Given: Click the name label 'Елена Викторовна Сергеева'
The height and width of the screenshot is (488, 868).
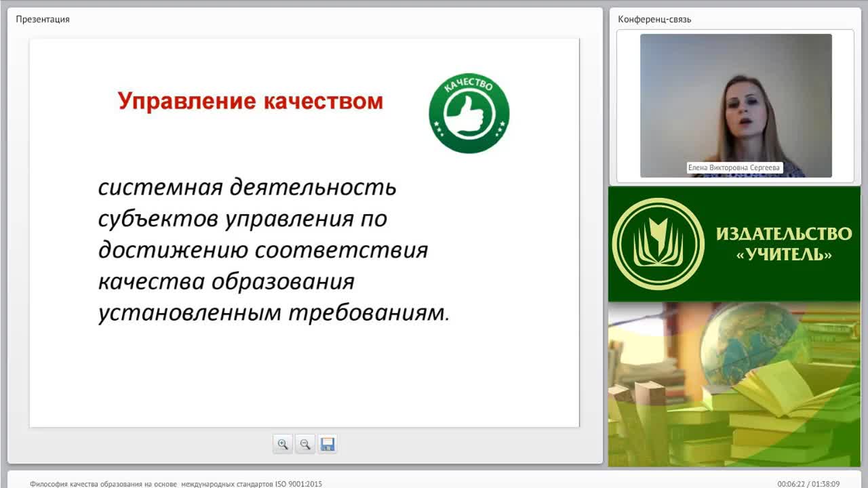Looking at the screenshot, I should click(x=735, y=168).
